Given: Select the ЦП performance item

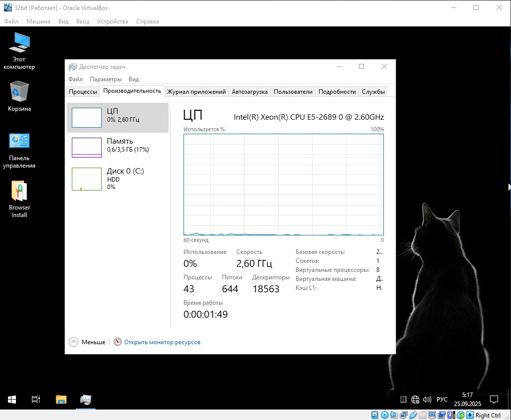Looking at the screenshot, I should [118, 118].
